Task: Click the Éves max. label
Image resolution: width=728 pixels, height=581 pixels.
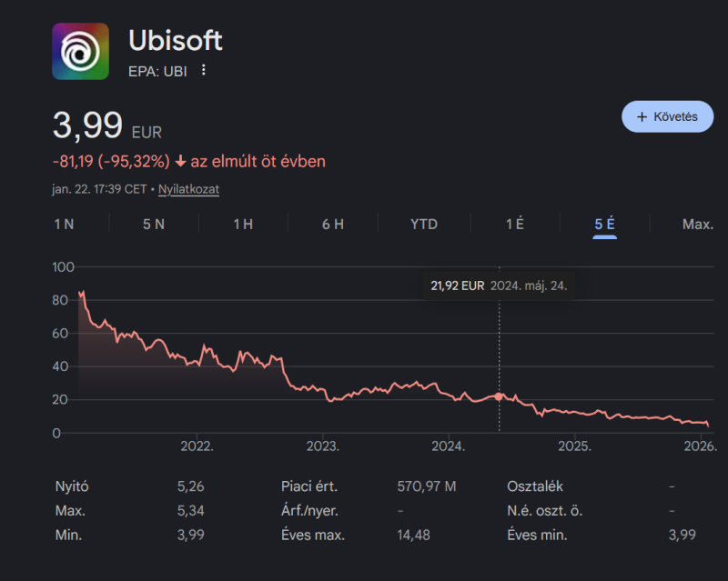Action: click(313, 535)
